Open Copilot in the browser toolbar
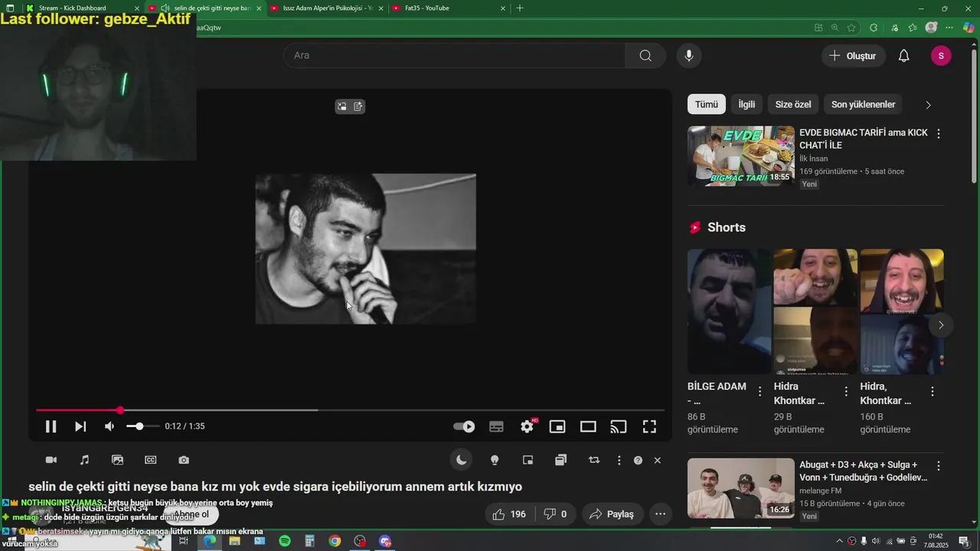Viewport: 980px width, 551px height. coord(969,28)
